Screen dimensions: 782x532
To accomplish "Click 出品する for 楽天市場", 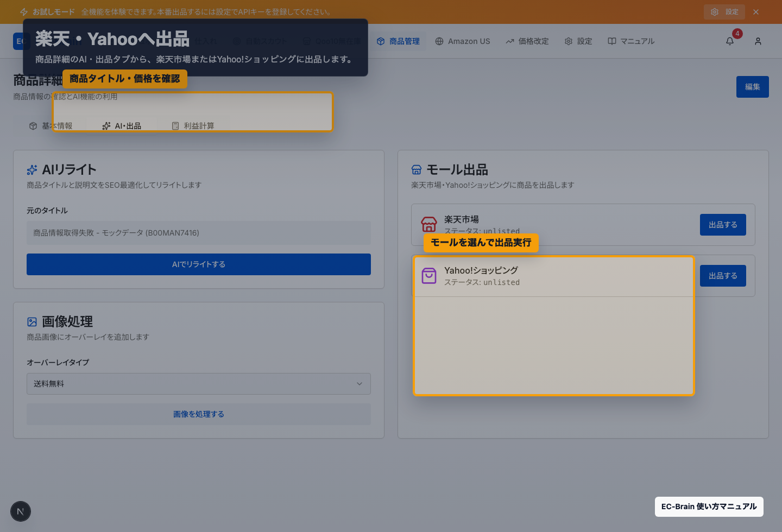I will click(723, 225).
